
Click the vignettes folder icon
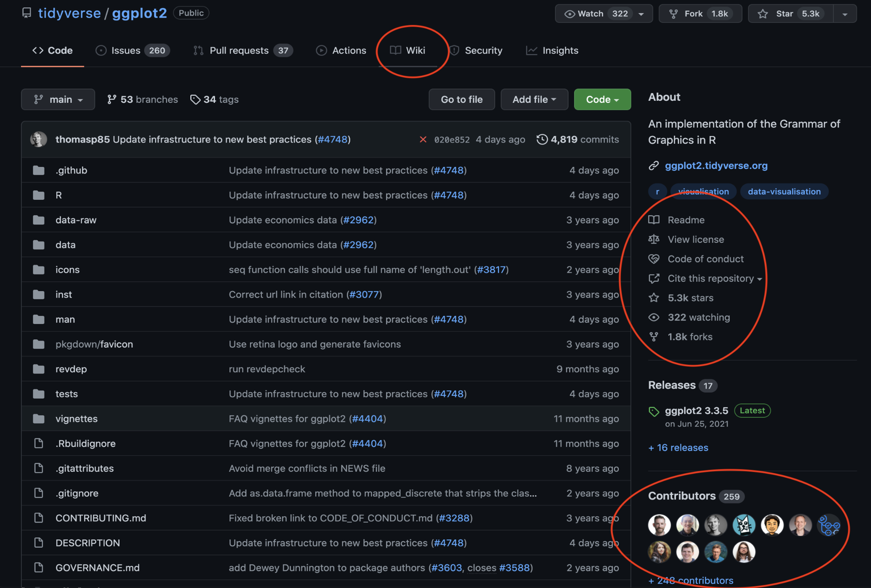click(38, 419)
